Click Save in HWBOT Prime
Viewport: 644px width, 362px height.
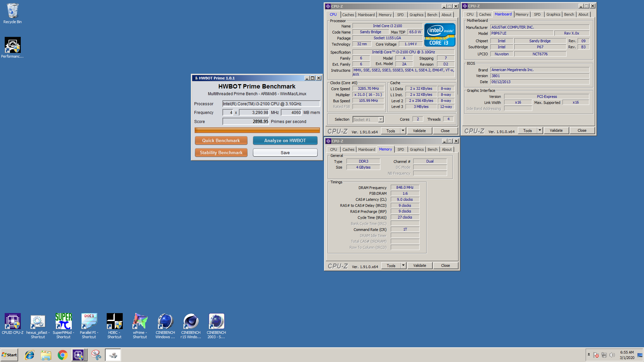285,153
